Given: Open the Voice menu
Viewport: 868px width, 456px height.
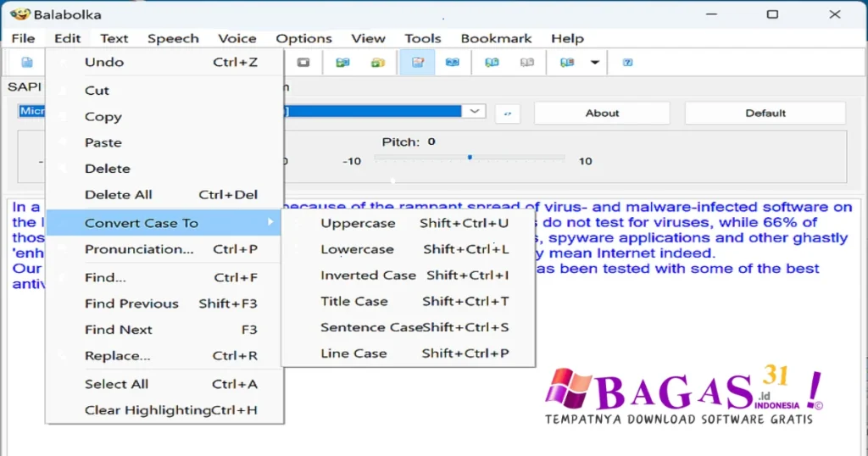Looking at the screenshot, I should pyautogui.click(x=237, y=38).
